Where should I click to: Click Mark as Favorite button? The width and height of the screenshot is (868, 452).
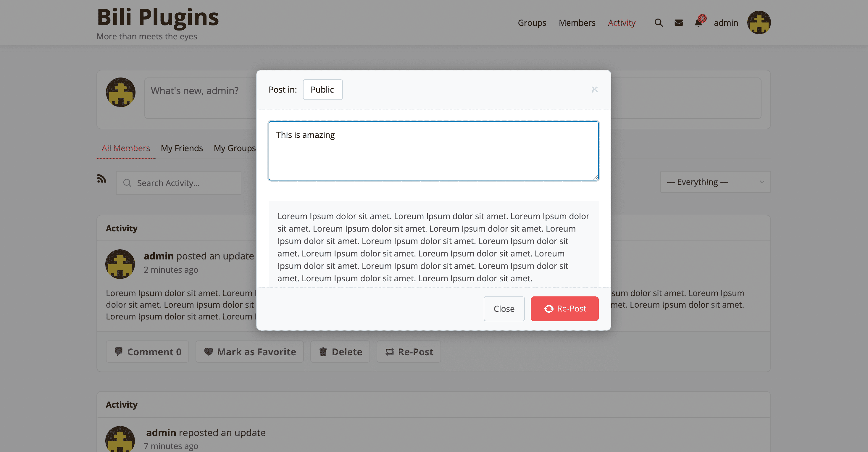249,352
